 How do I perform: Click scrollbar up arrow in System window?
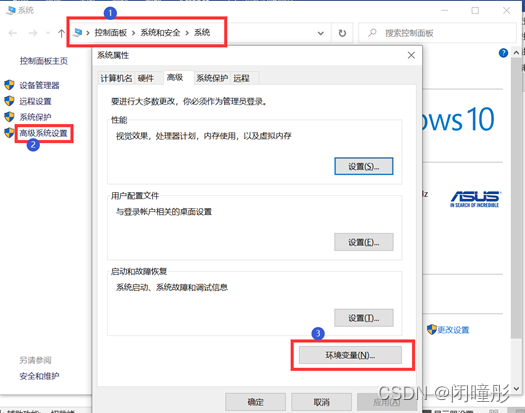coord(516,53)
